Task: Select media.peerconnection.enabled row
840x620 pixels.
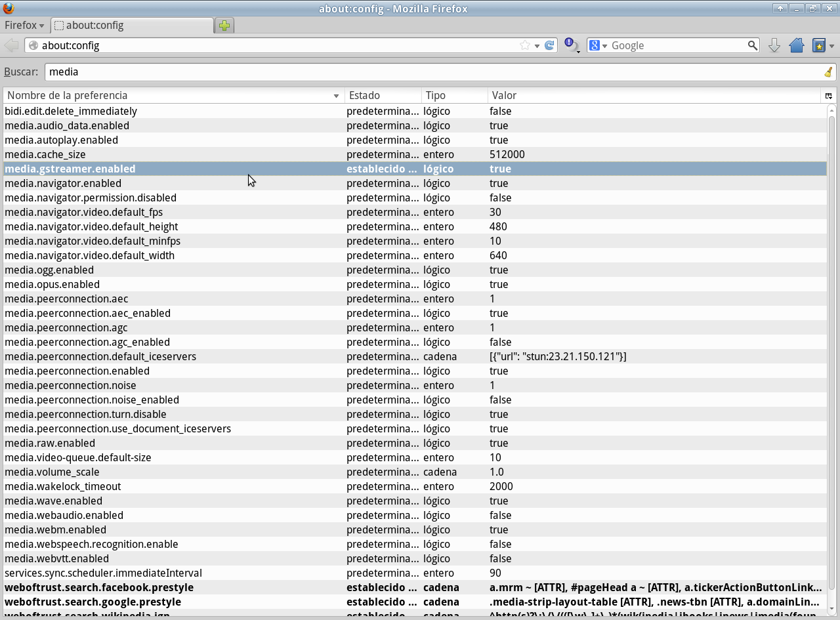Action: click(x=415, y=371)
